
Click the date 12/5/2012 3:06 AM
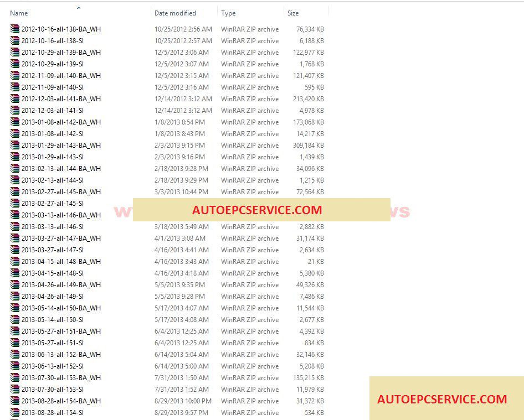point(182,52)
